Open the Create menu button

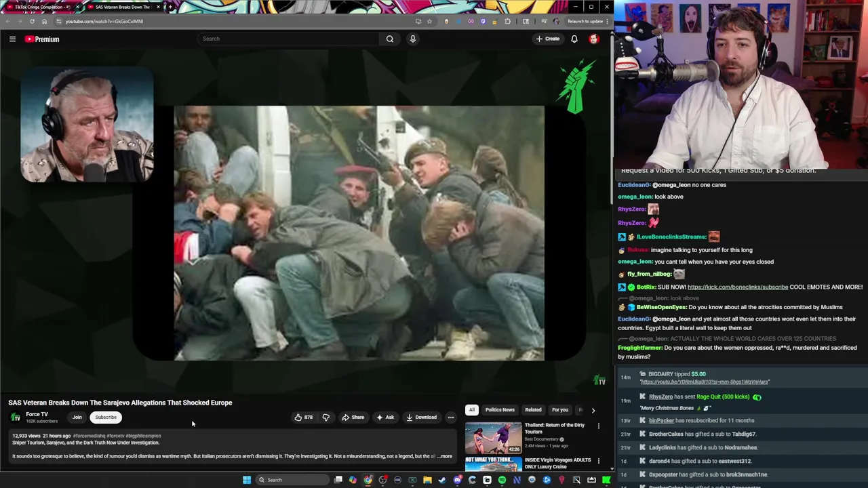click(548, 39)
